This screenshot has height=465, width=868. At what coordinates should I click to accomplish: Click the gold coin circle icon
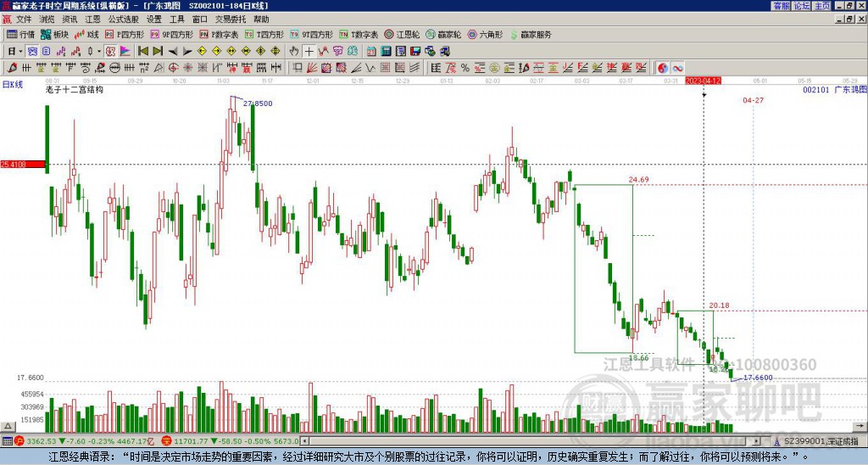[494, 68]
